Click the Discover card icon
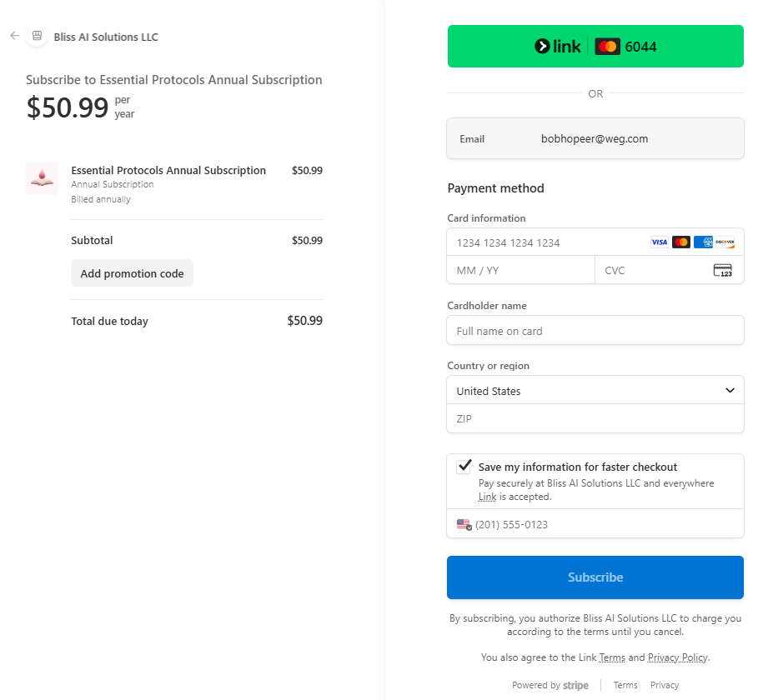This screenshot has height=700, width=758. (x=725, y=242)
